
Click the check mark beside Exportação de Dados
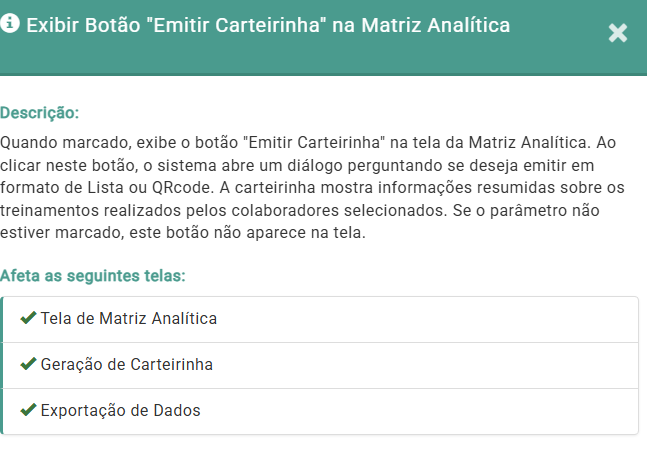pos(29,410)
